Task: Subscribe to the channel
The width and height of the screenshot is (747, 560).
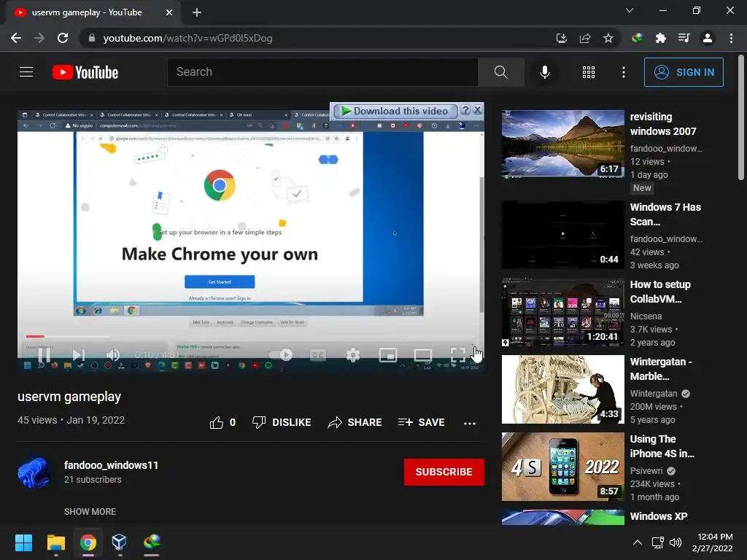Action: 444,472
